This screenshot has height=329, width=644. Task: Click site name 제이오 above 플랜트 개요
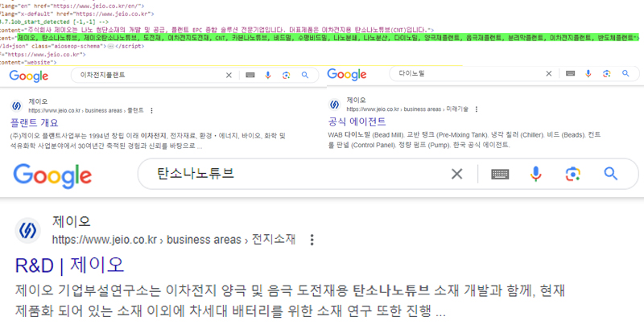(x=38, y=101)
